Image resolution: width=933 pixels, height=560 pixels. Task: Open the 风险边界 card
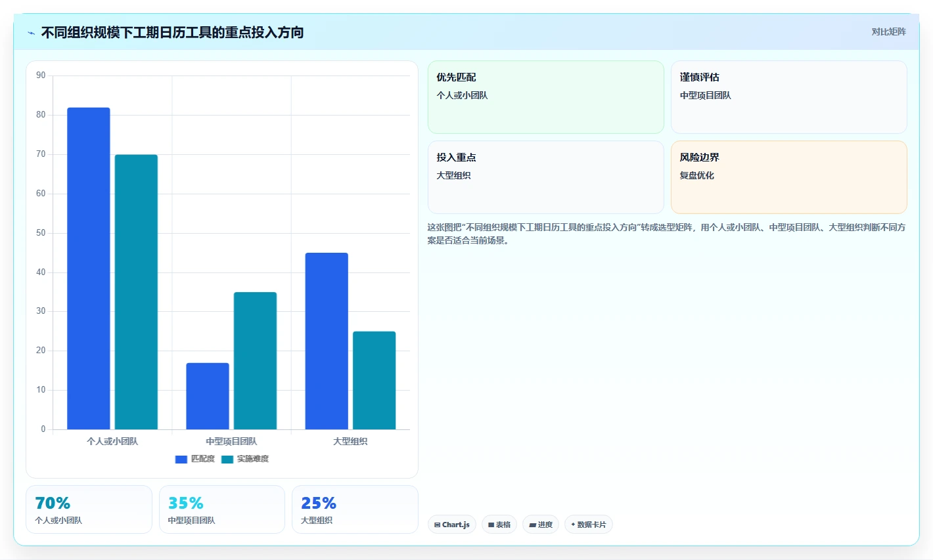pos(789,177)
